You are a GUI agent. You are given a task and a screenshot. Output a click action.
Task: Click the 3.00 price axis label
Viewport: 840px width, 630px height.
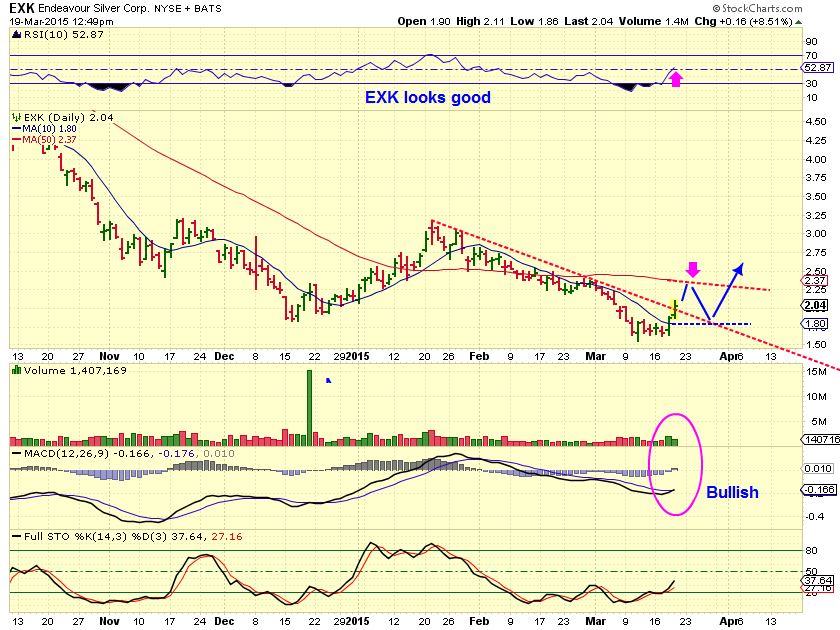815,234
